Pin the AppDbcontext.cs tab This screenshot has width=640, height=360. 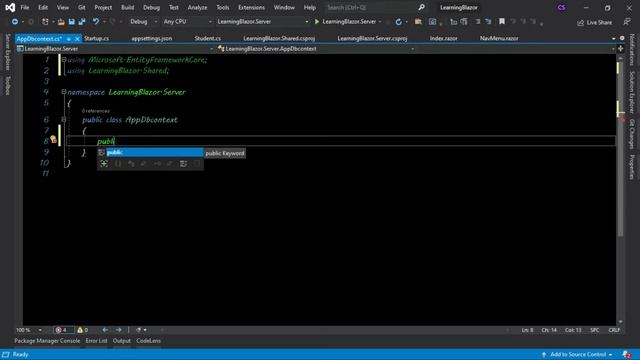click(69, 39)
